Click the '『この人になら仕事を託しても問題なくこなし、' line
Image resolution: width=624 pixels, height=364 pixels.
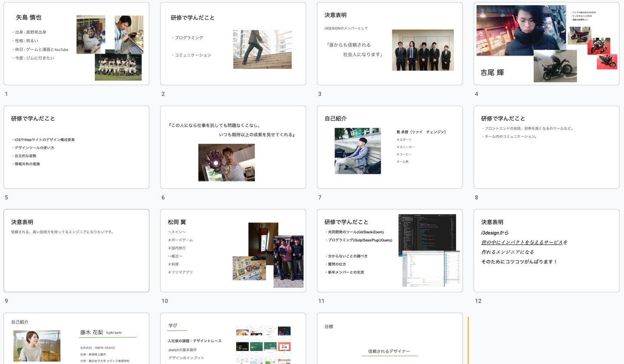(214, 125)
